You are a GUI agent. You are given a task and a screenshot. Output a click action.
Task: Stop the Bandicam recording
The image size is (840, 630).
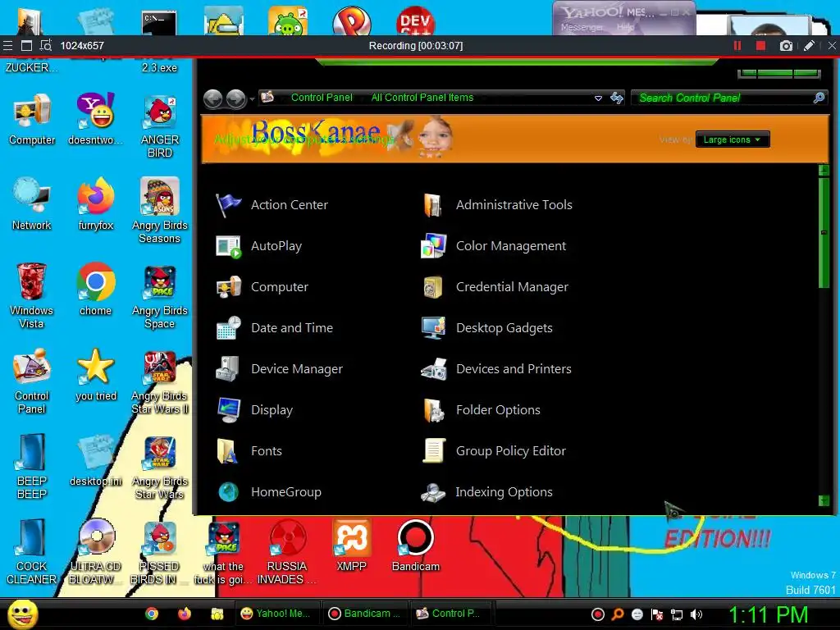pyautogui.click(x=760, y=46)
